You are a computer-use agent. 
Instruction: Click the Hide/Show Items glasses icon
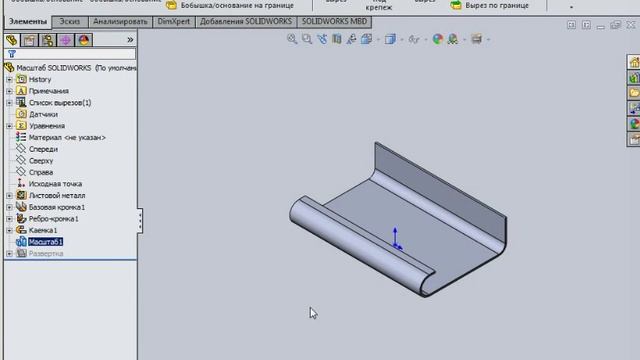tap(414, 39)
